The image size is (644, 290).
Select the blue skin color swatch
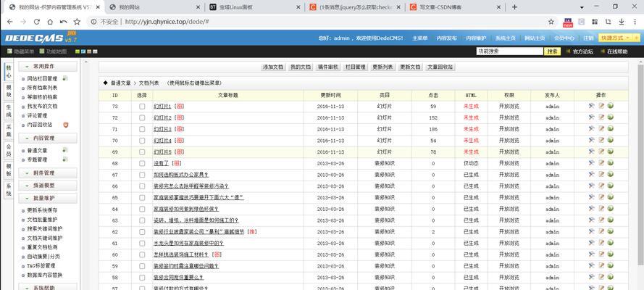[x=83, y=51]
